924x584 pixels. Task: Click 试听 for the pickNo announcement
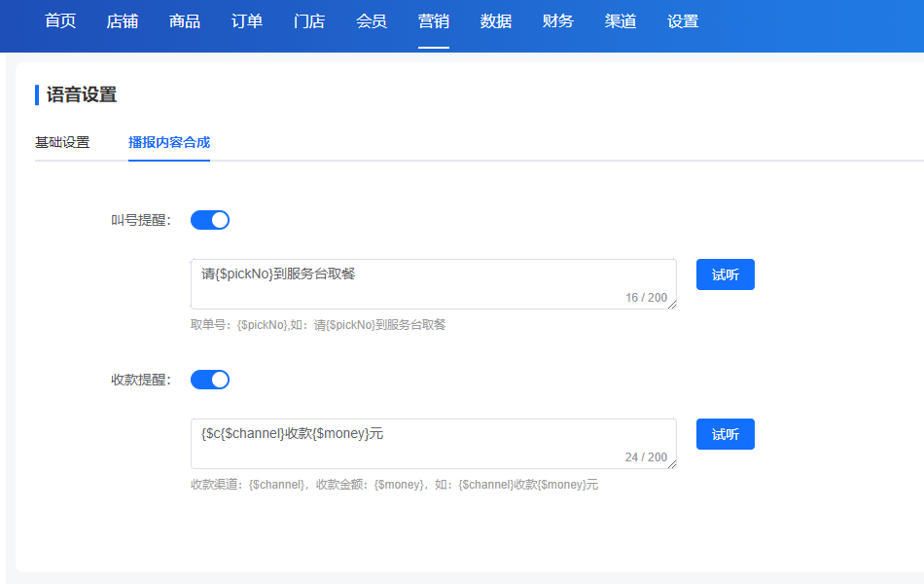(725, 274)
